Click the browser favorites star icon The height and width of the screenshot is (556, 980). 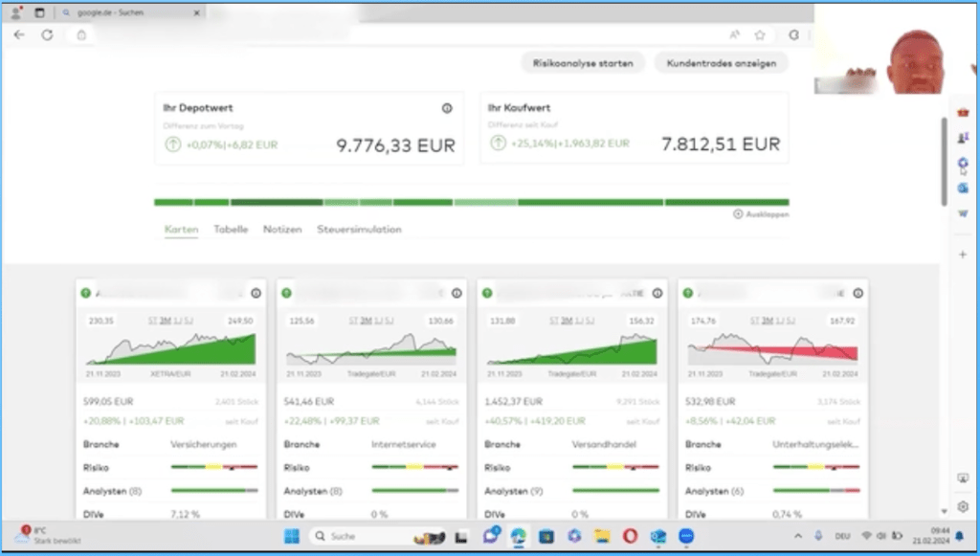pos(760,34)
